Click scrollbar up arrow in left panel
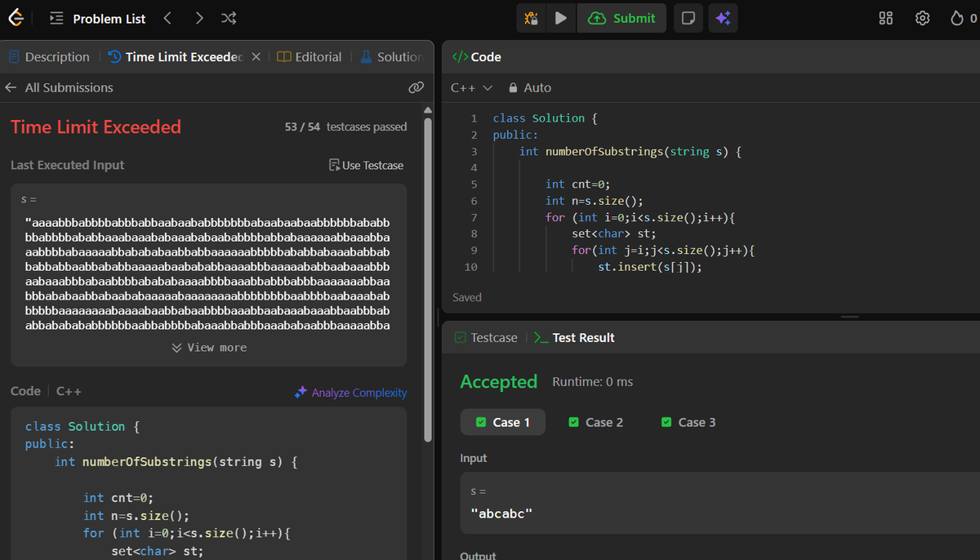The image size is (980, 560). pos(428,109)
